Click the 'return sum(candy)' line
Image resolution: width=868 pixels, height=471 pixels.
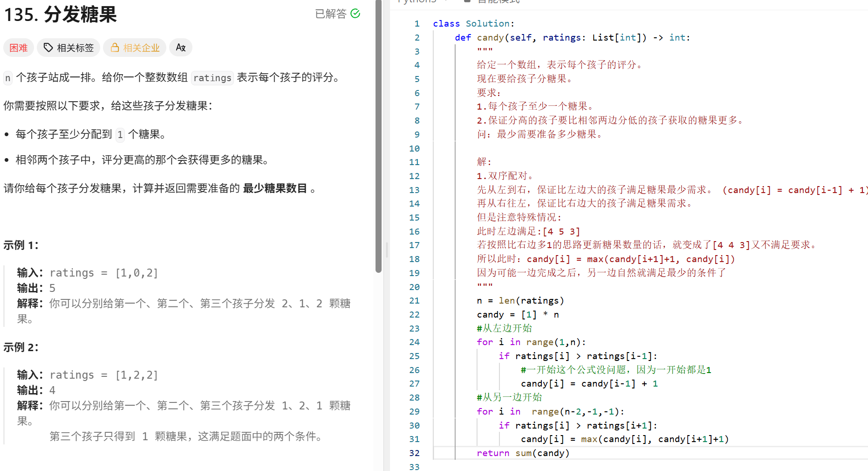523,453
